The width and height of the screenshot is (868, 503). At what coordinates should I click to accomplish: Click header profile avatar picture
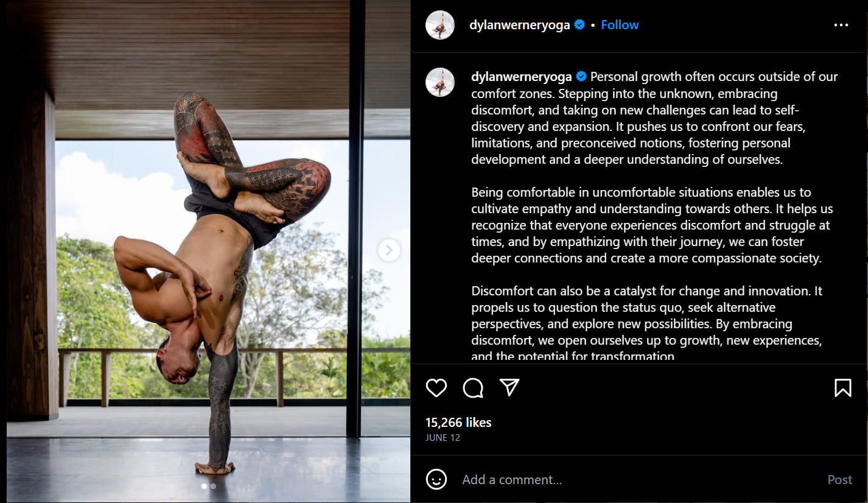point(440,25)
